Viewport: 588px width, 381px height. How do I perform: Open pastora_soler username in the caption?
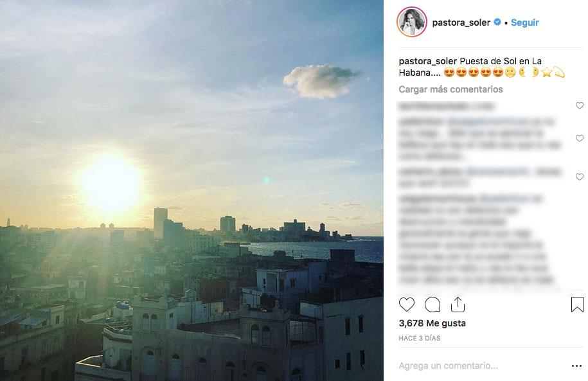(x=427, y=61)
